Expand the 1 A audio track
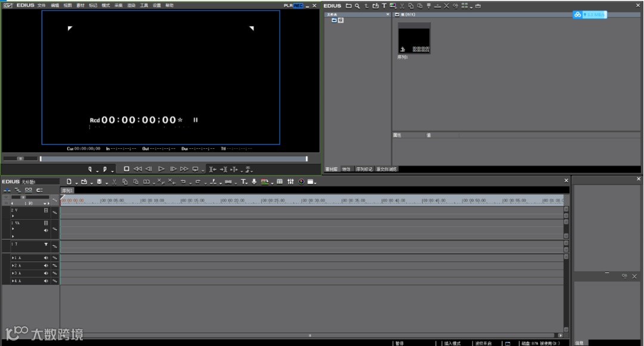Image resolution: width=644 pixels, height=346 pixels. pos(13,258)
